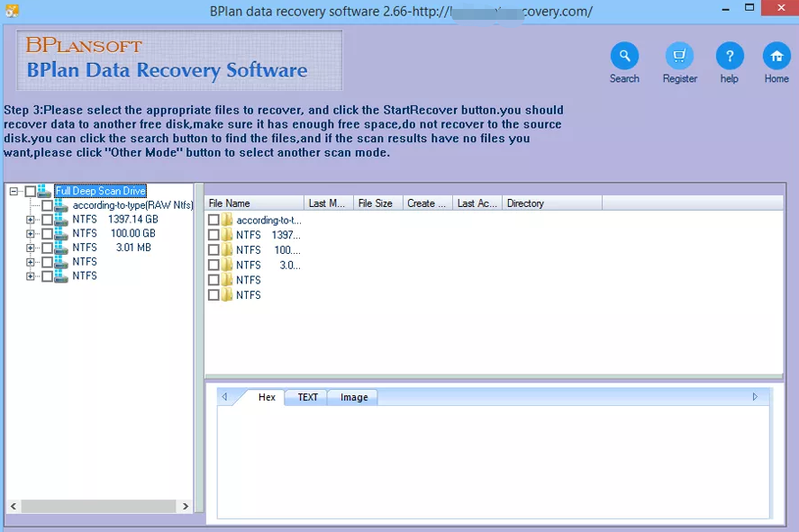Click the BPlansoft logo banner

click(179, 59)
